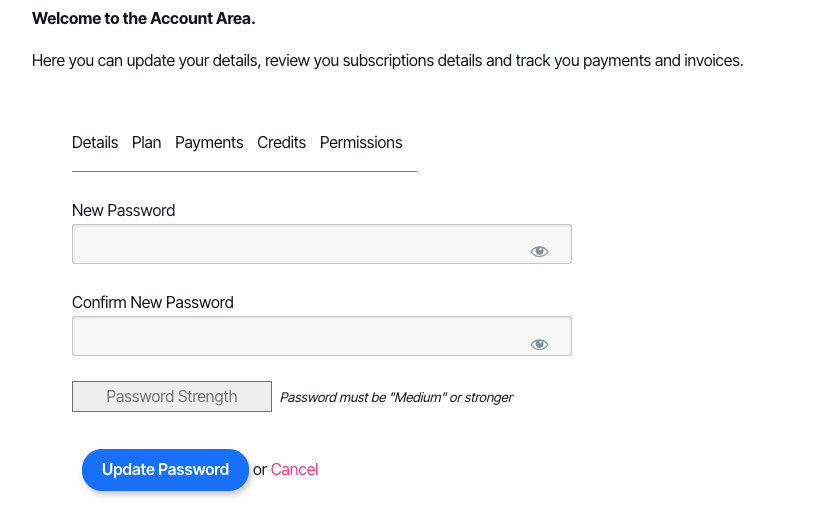This screenshot has height=531, width=821.
Task: View the Permissions tab
Action: (361, 142)
